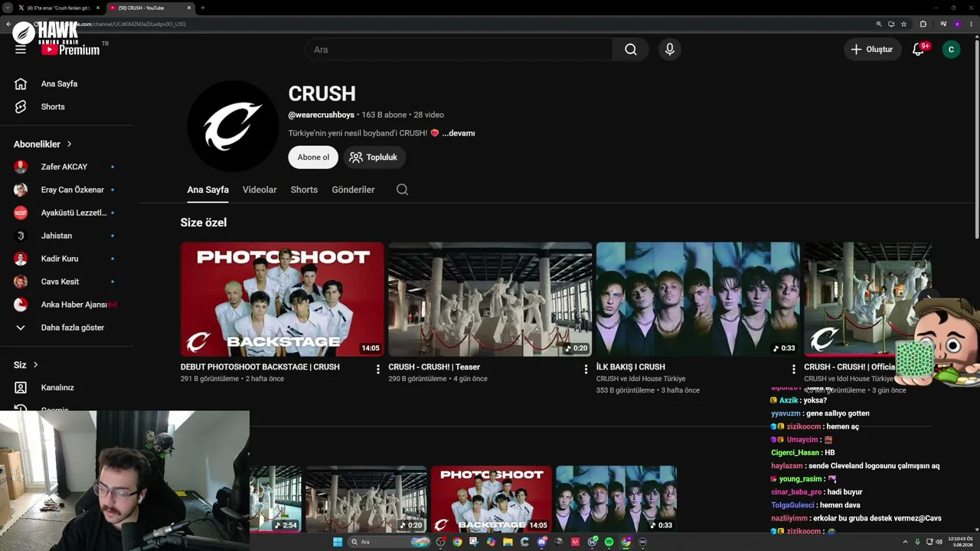Open Discord from the taskbar
This screenshot has width=980, height=551.
[541, 542]
